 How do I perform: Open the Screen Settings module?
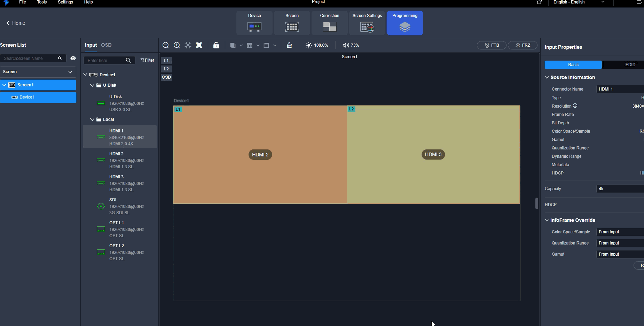[367, 23]
